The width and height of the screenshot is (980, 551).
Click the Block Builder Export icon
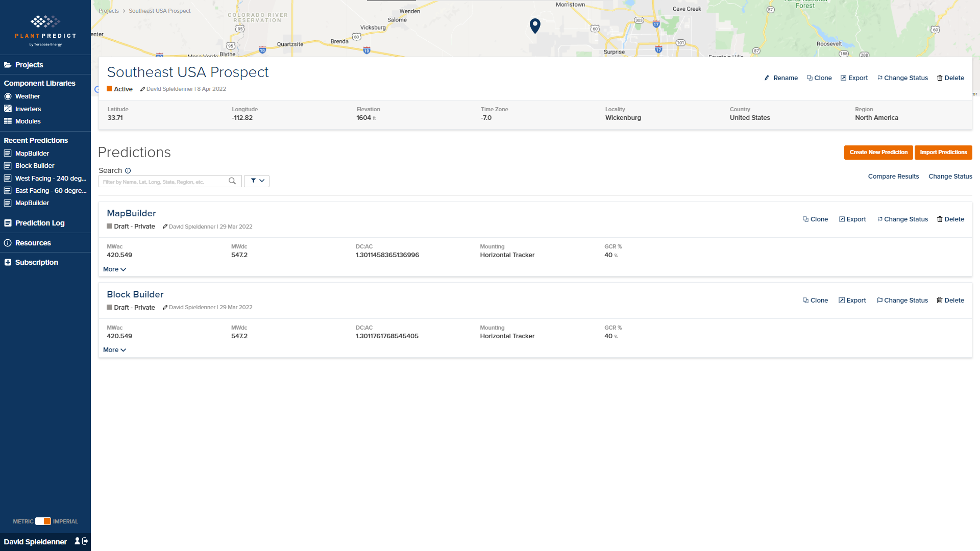point(842,300)
